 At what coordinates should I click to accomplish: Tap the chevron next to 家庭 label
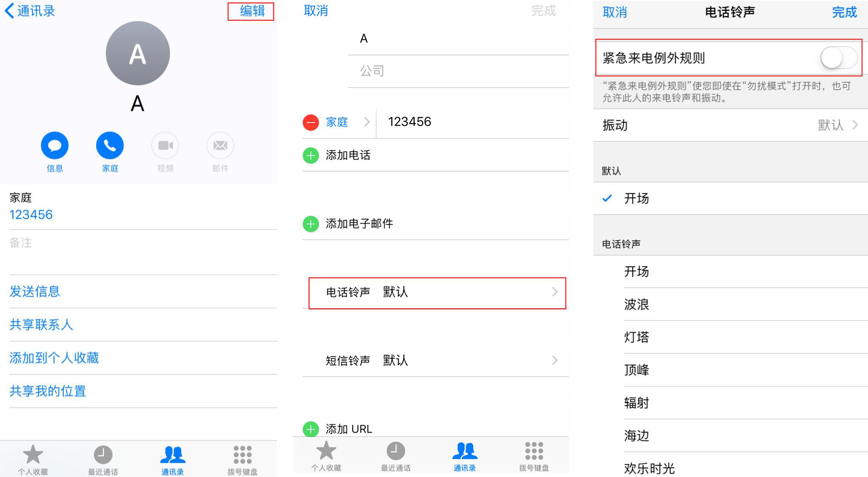[x=367, y=122]
